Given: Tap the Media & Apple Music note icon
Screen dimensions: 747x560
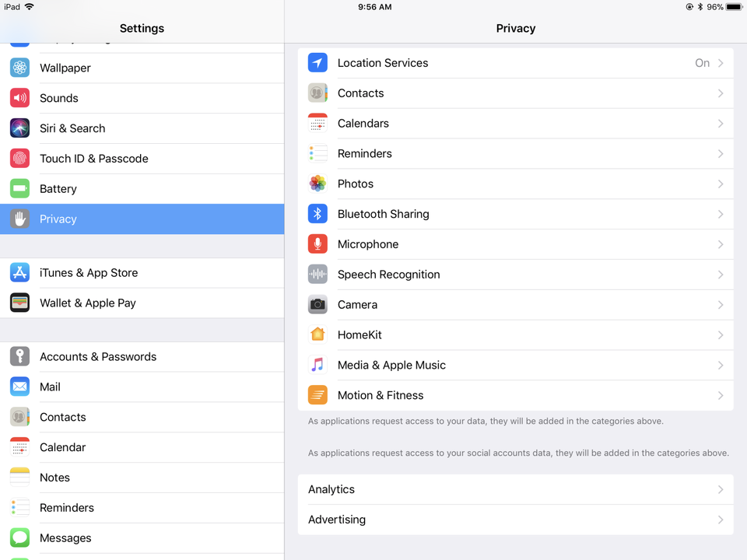Looking at the screenshot, I should tap(317, 366).
